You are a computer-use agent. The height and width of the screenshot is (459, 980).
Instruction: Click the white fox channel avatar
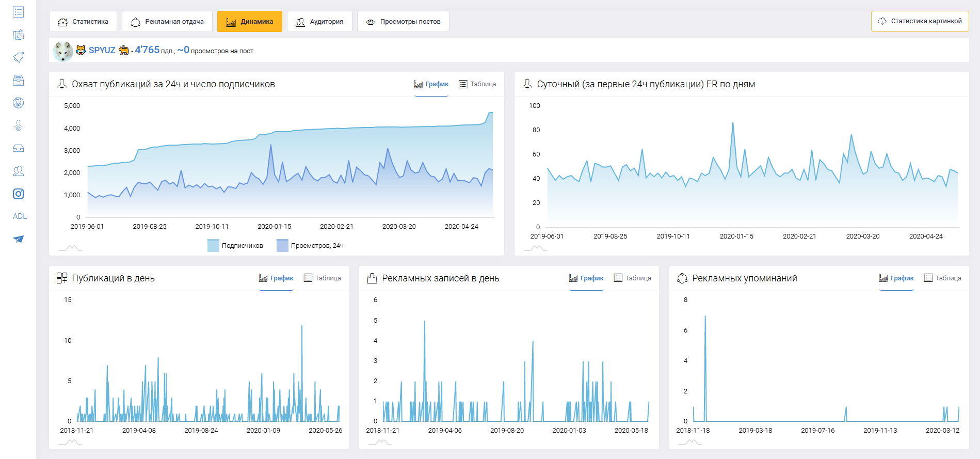click(x=63, y=51)
